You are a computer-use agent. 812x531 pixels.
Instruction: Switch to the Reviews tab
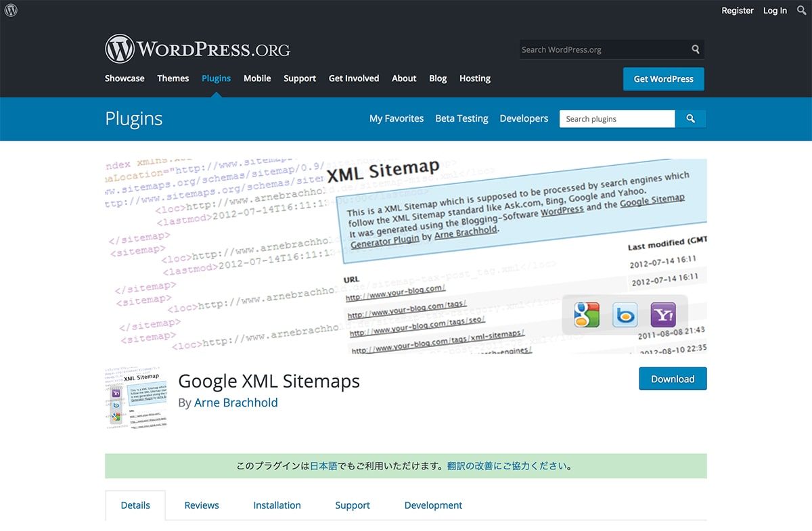(202, 505)
